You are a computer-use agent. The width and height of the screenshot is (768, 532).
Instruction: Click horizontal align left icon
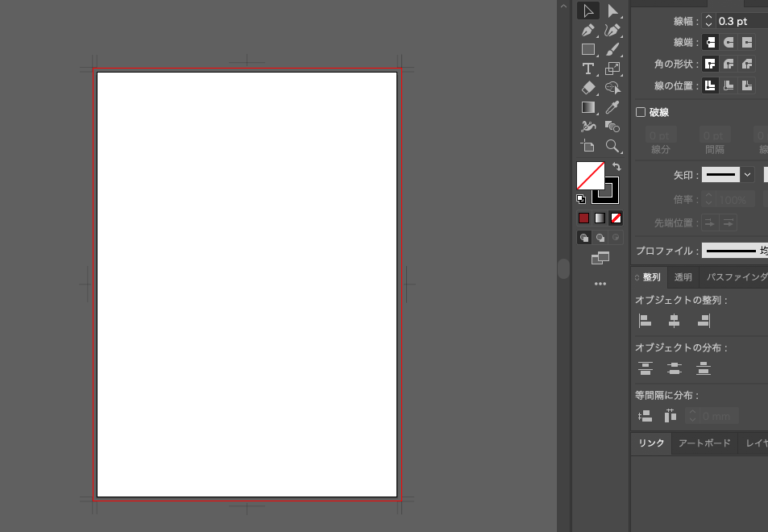[x=645, y=321]
